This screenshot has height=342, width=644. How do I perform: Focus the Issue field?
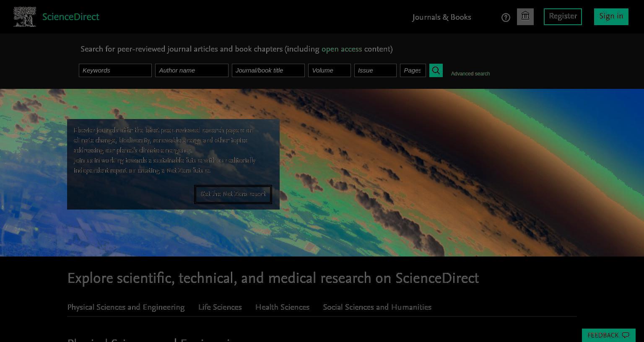pyautogui.click(x=375, y=70)
